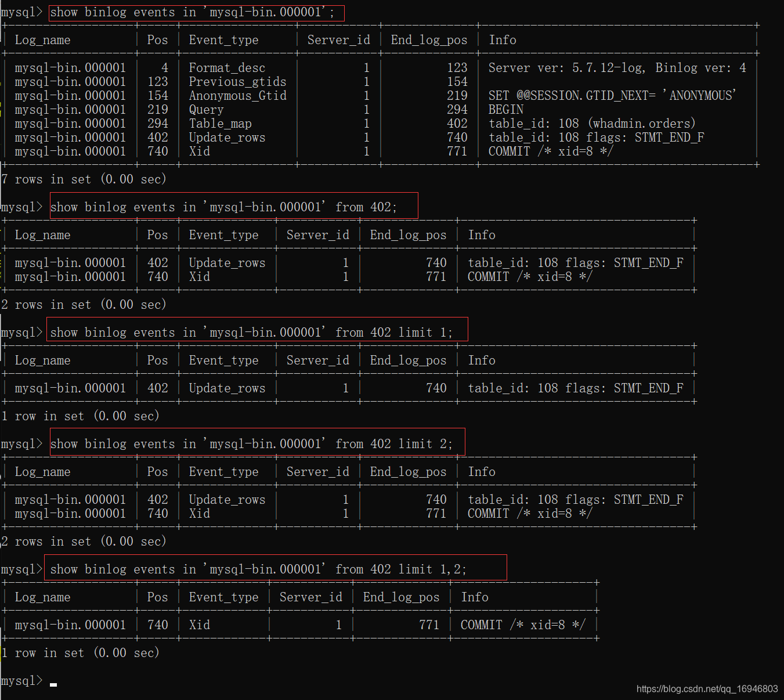784x700 pixels.
Task: Click the "SET @@SESSION.GTID_NEXT= 'ANONYMOUS'" info text
Action: pos(612,96)
